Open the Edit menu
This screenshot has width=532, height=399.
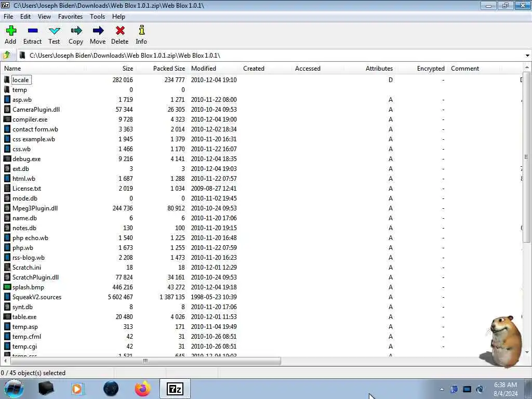25,17
